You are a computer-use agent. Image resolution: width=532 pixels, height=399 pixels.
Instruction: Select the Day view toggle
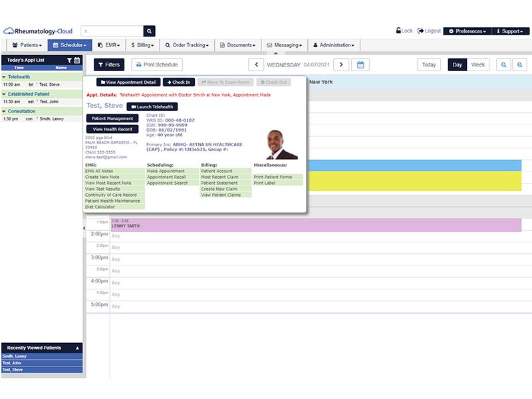pos(457,65)
